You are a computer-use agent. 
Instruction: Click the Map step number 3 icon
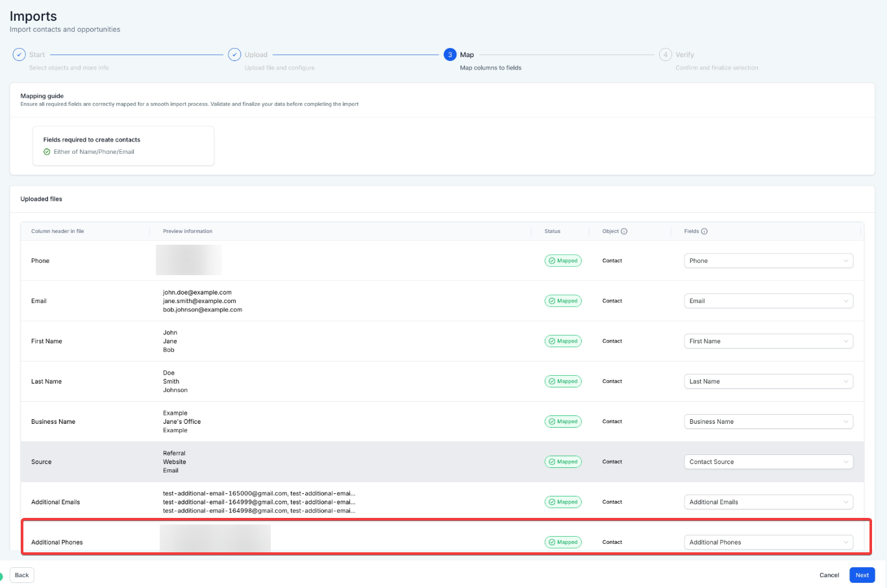(450, 55)
